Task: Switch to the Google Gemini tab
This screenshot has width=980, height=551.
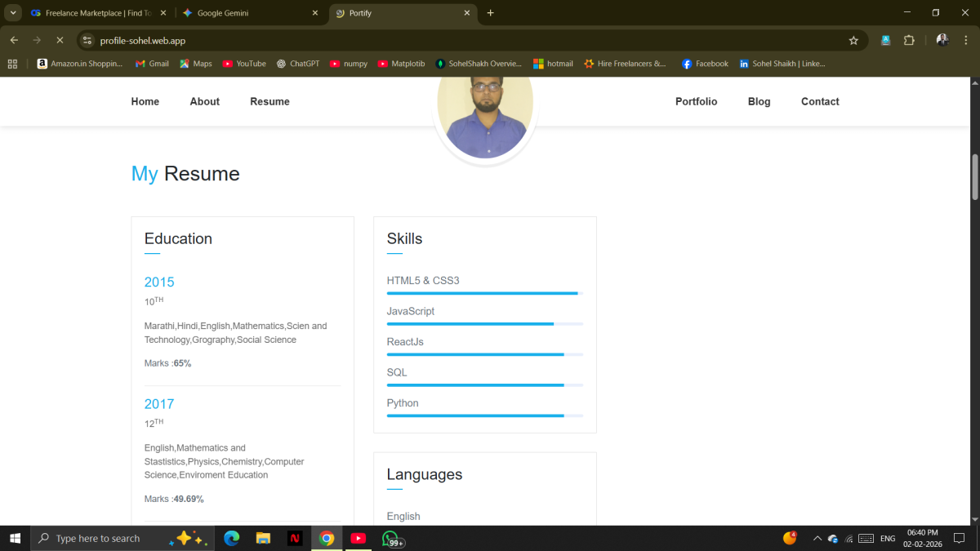Action: (245, 13)
